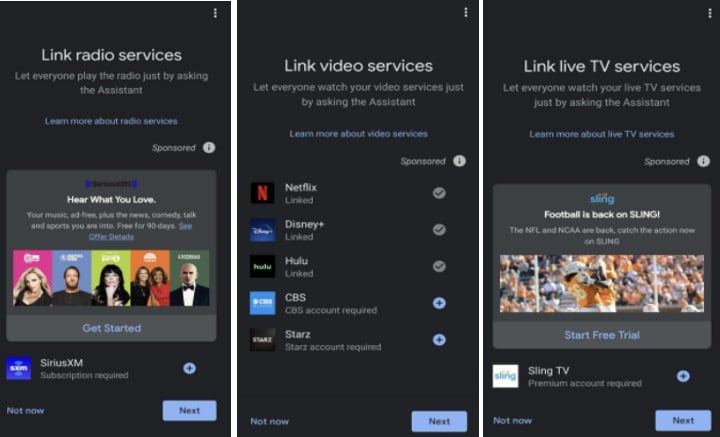720x437 pixels.
Task: Tap 'Link video services' heading
Action: pos(358,66)
